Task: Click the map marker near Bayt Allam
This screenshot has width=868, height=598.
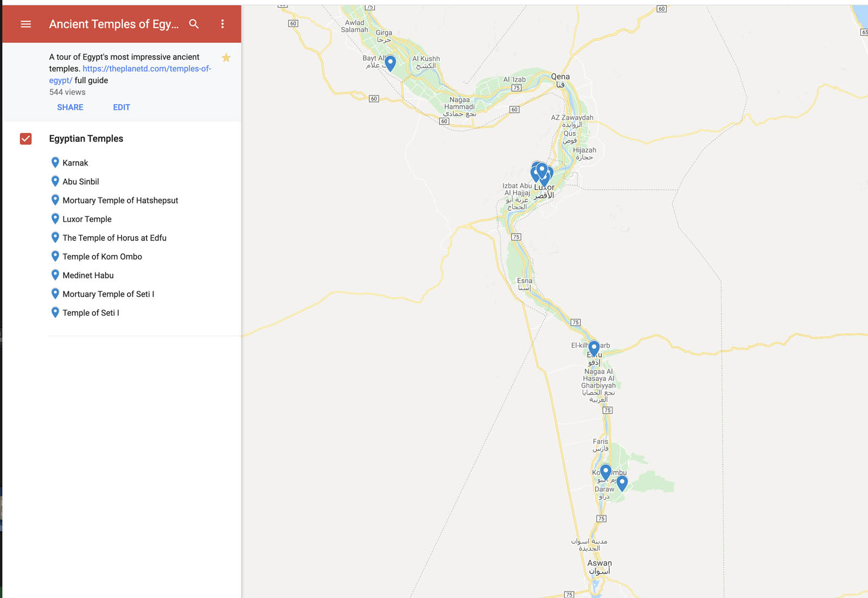Action: click(x=390, y=62)
